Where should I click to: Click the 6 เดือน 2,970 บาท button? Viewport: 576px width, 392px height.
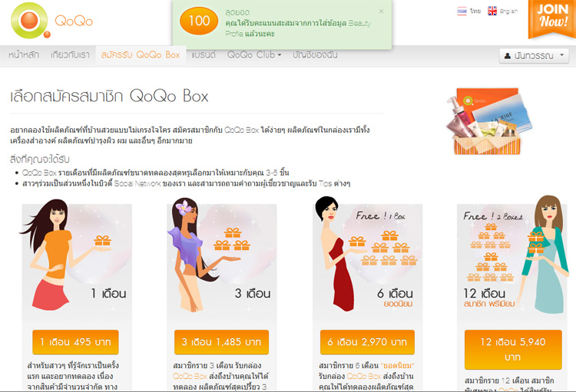coord(367,342)
